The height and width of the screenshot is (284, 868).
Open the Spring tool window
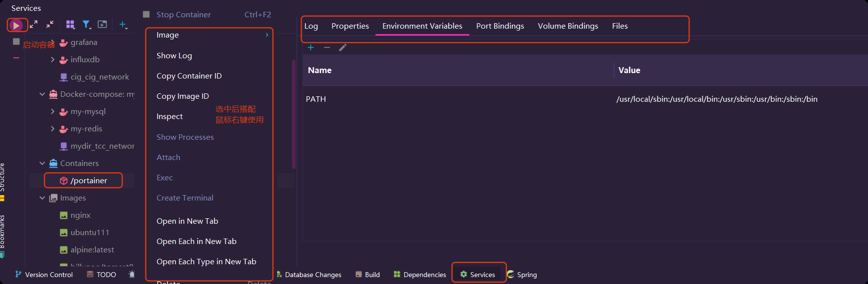[522, 275]
